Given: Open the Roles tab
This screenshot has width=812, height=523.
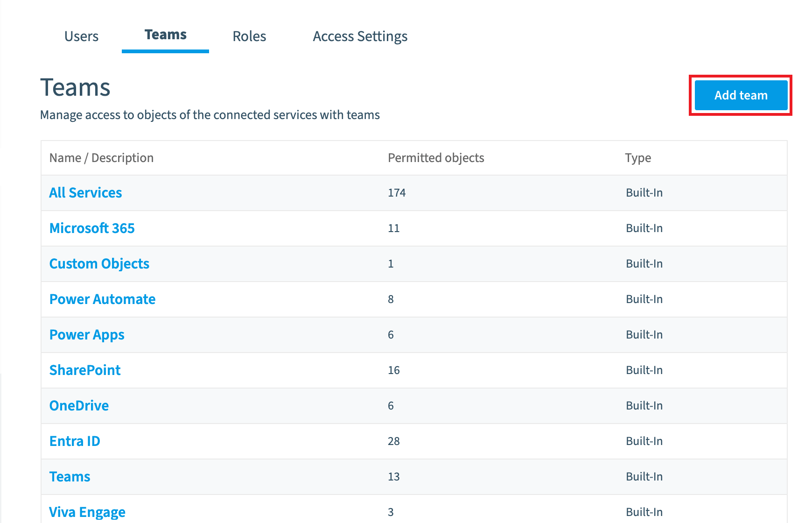Looking at the screenshot, I should (249, 36).
